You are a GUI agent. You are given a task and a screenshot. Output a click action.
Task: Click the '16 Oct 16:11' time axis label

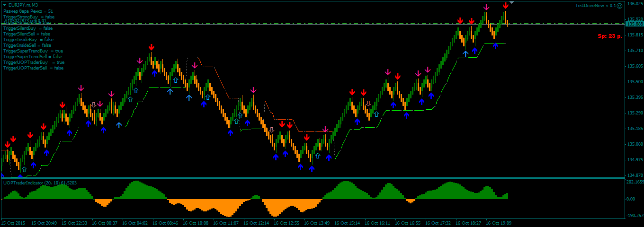[377, 223]
